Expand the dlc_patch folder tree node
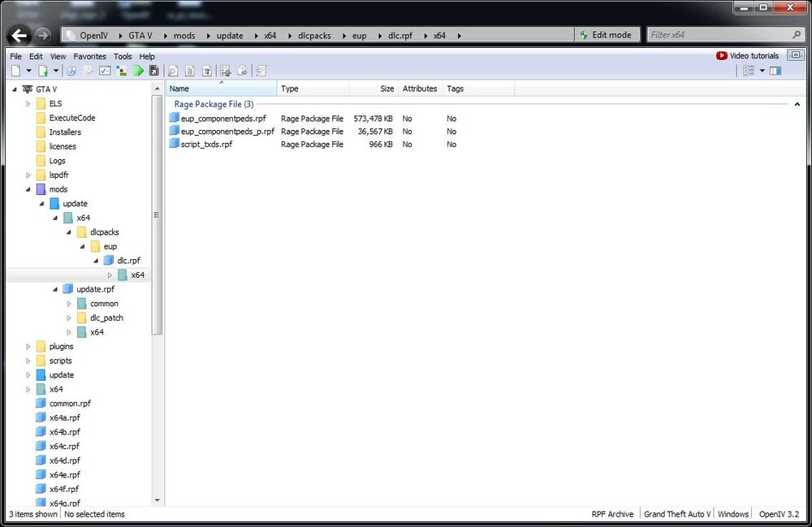812x527 pixels. click(x=68, y=317)
